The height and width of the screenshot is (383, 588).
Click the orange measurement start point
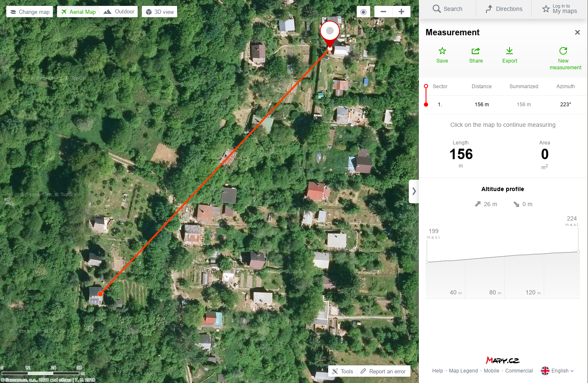tap(100, 294)
